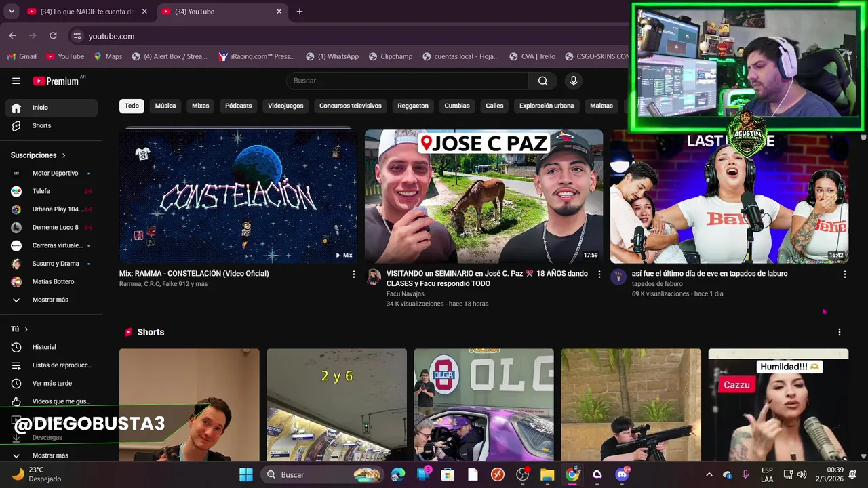
Task: Click the magnifier search button
Action: click(x=542, y=81)
